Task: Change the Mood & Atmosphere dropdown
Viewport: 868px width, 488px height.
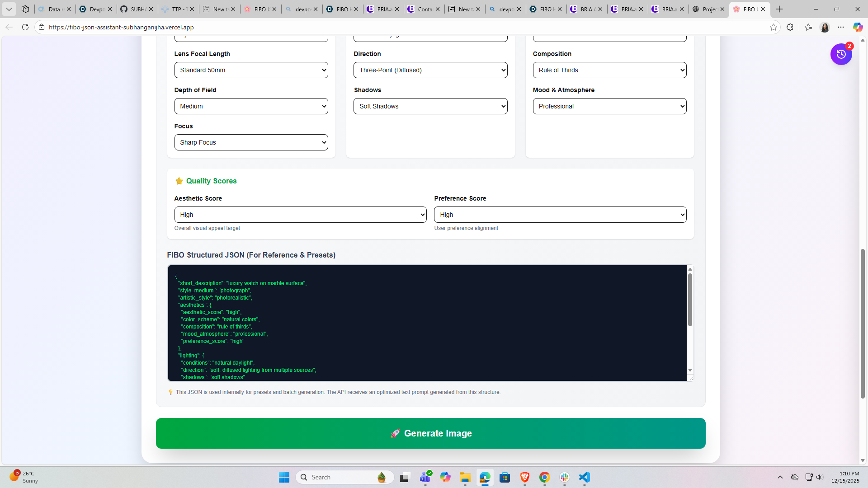Action: 609,106
